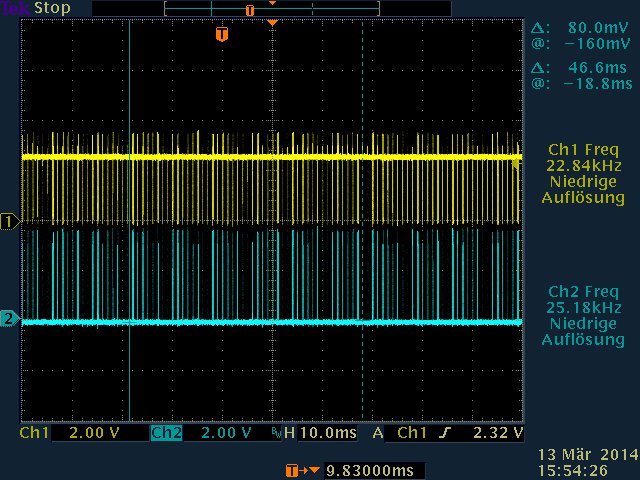
Task: Click the Stop acquisition status label
Action: pos(52,8)
